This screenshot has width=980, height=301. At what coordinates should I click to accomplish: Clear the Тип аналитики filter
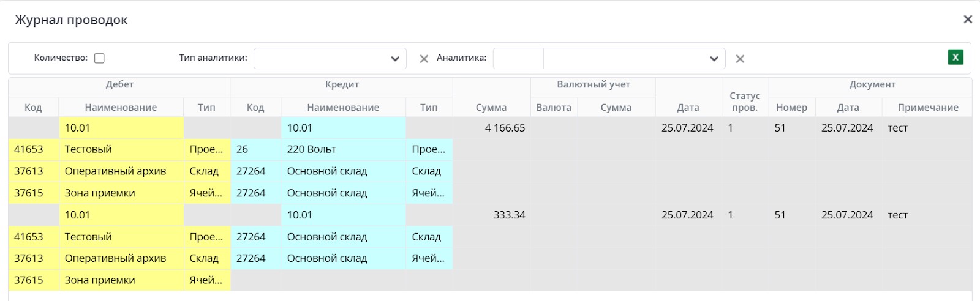[x=424, y=59]
